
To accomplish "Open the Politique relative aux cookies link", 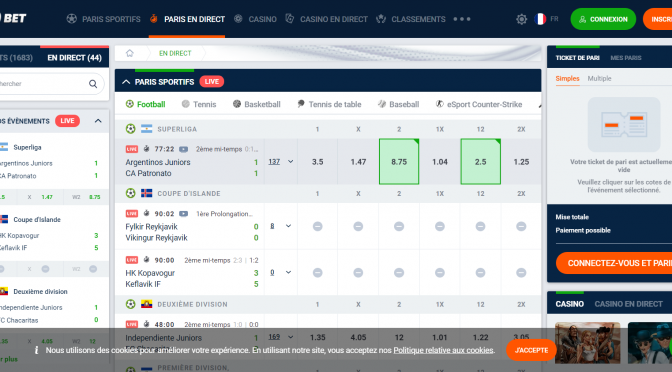I will 443,350.
